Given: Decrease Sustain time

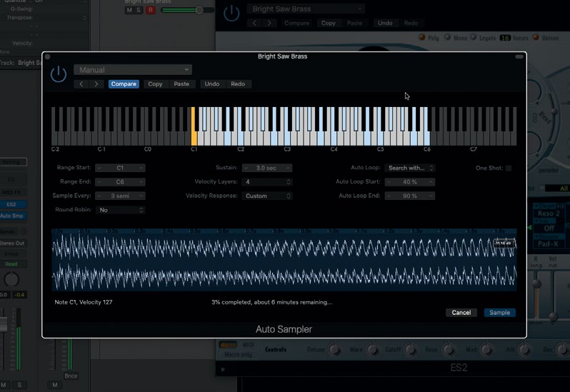Looking at the screenshot, I should click(x=246, y=168).
